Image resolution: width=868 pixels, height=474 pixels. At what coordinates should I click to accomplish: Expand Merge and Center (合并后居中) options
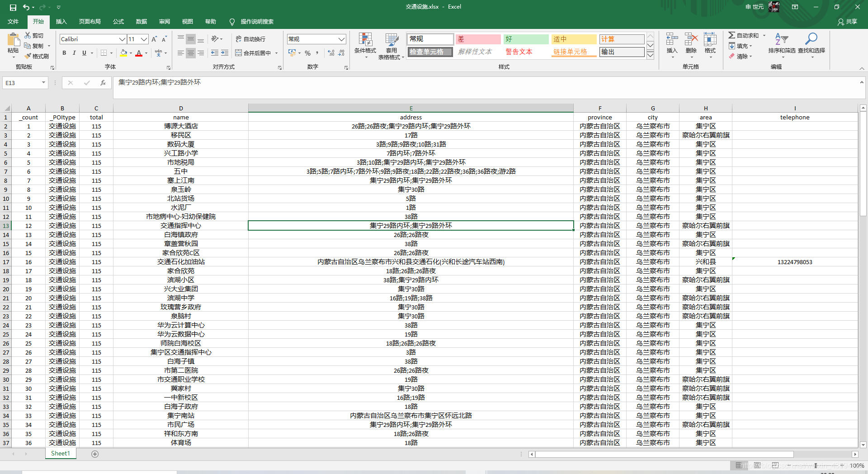pos(276,53)
